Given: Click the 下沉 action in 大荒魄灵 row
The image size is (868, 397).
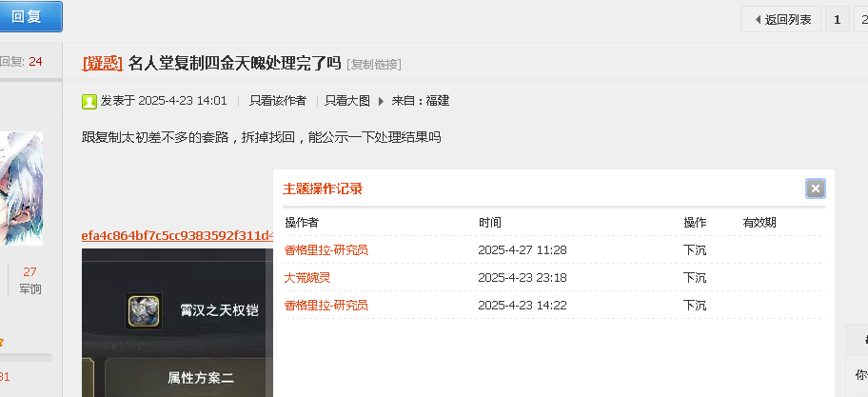Looking at the screenshot, I should [x=694, y=278].
